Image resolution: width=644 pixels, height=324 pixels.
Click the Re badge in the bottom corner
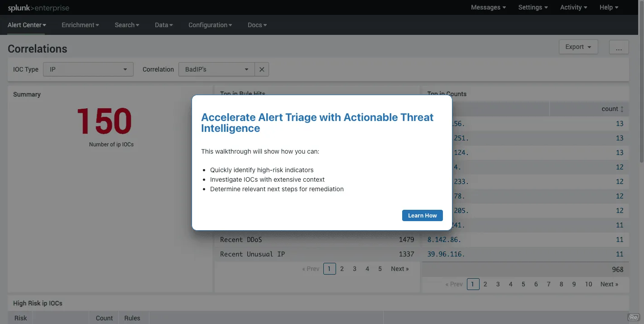click(x=633, y=317)
